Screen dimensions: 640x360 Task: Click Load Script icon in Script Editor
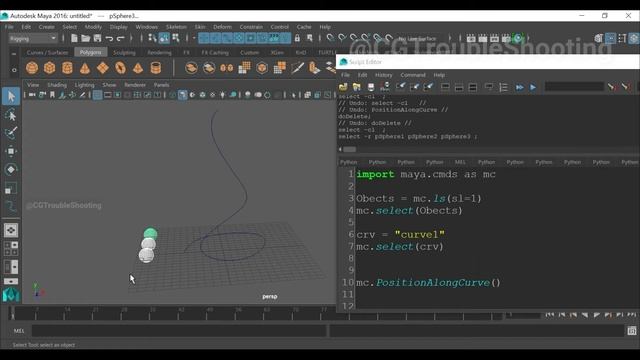tap(343, 87)
